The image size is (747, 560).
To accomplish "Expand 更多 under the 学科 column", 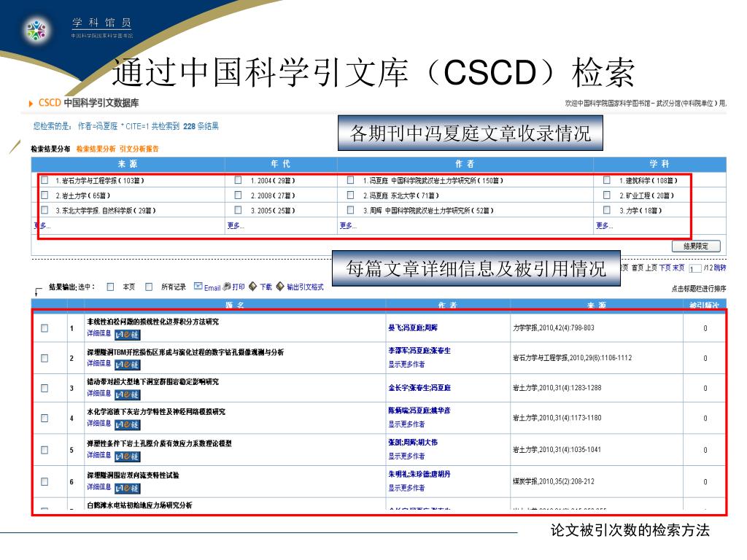I will (604, 226).
